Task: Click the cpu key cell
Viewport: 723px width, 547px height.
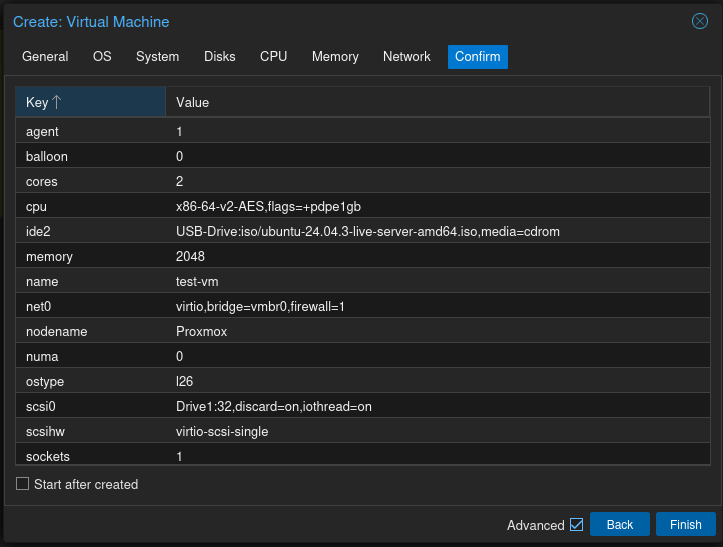Action: (x=90, y=207)
